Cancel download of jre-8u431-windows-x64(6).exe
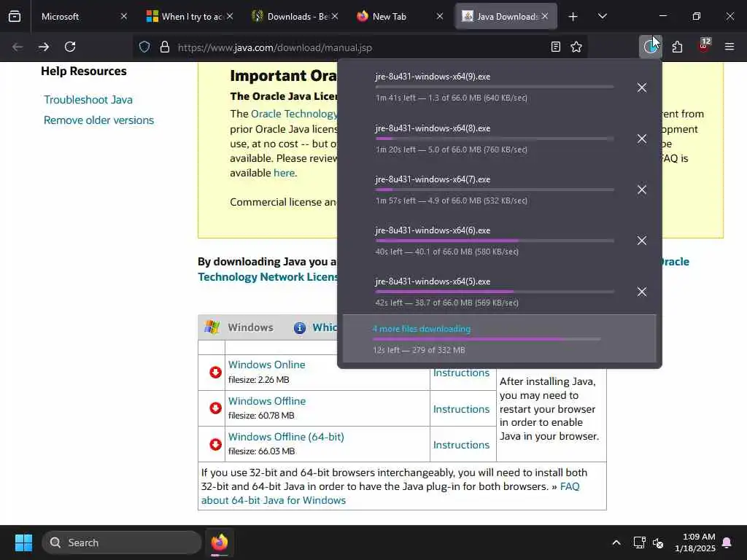This screenshot has width=747, height=560. tap(642, 241)
